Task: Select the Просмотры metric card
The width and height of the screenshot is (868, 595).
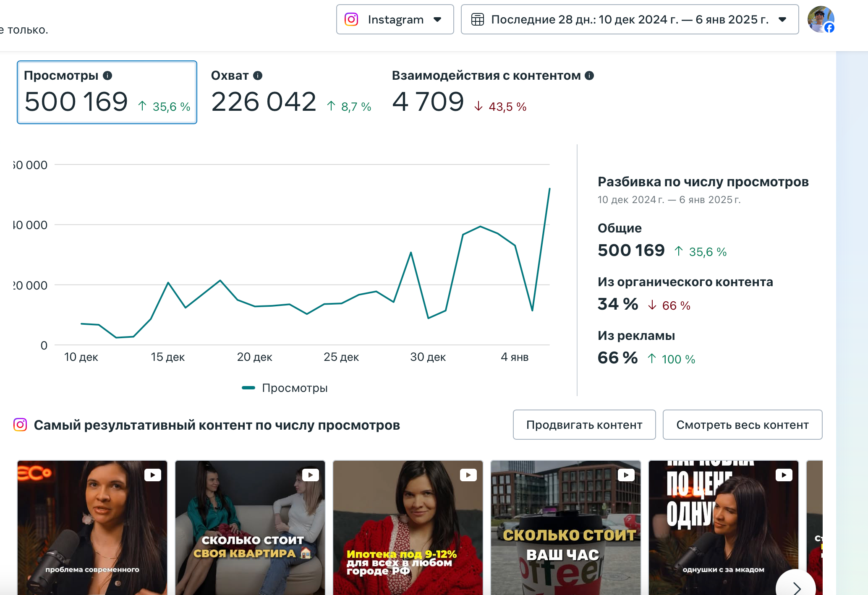Action: (x=107, y=92)
